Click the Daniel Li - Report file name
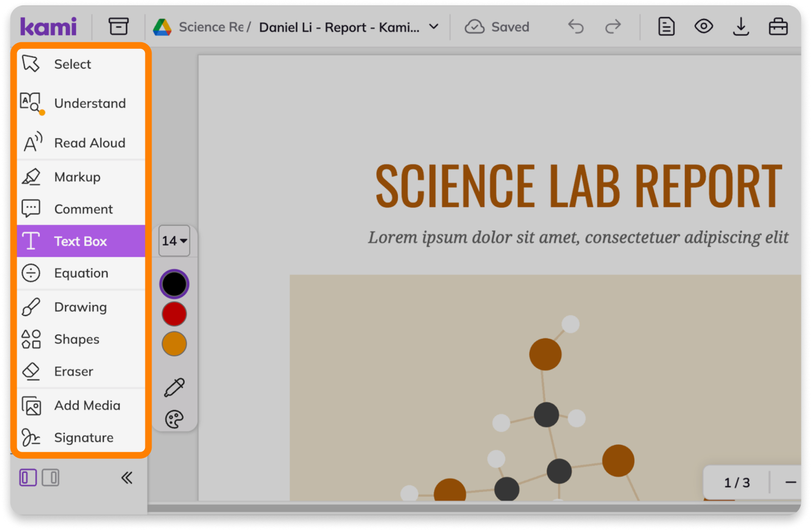This screenshot has width=812, height=531. (339, 27)
